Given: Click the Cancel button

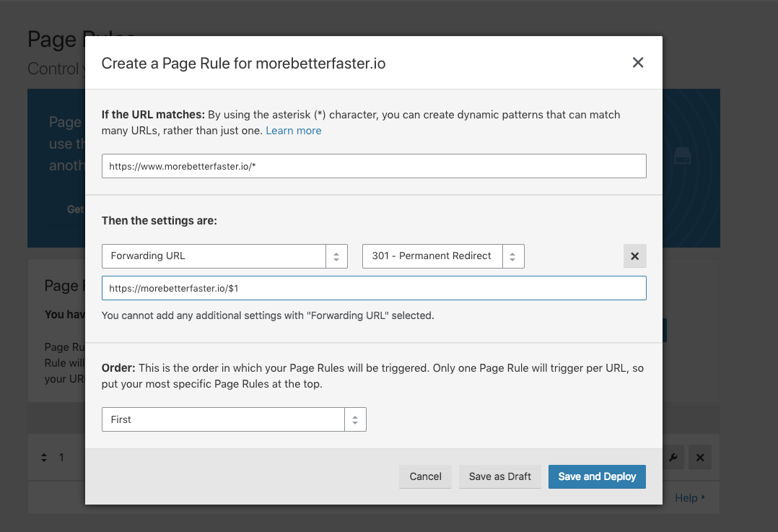Looking at the screenshot, I should pyautogui.click(x=425, y=476).
